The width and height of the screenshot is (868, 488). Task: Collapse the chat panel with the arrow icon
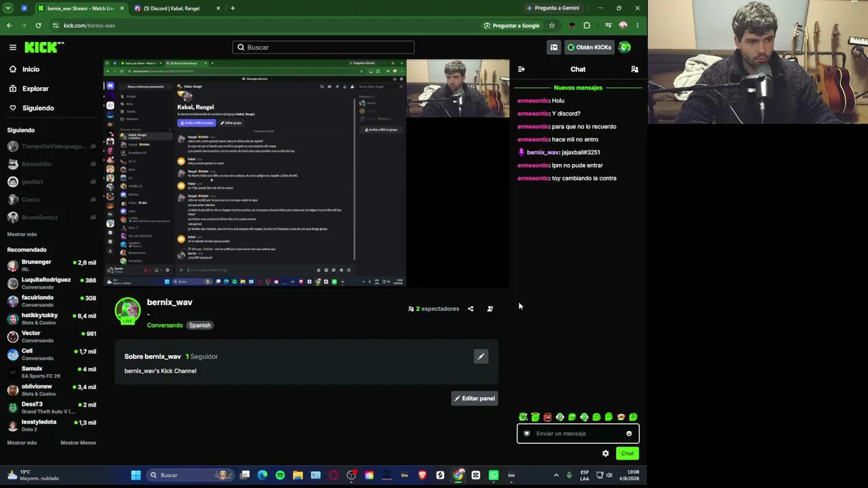[x=521, y=69]
